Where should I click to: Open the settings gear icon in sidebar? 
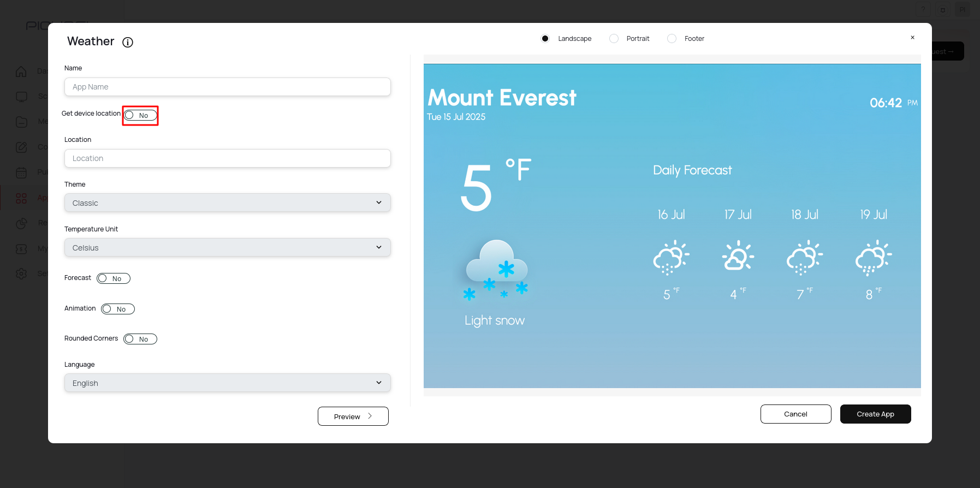pos(21,273)
